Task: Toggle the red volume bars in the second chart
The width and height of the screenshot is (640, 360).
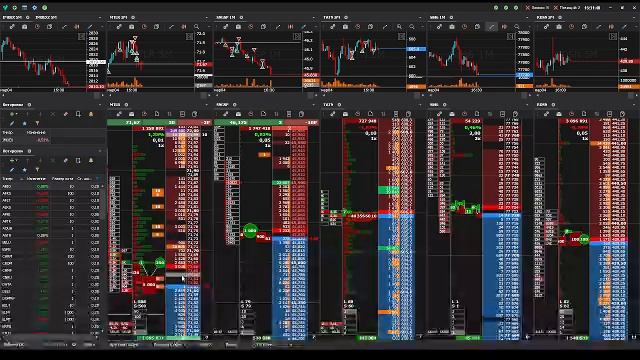Action: click(x=184, y=27)
